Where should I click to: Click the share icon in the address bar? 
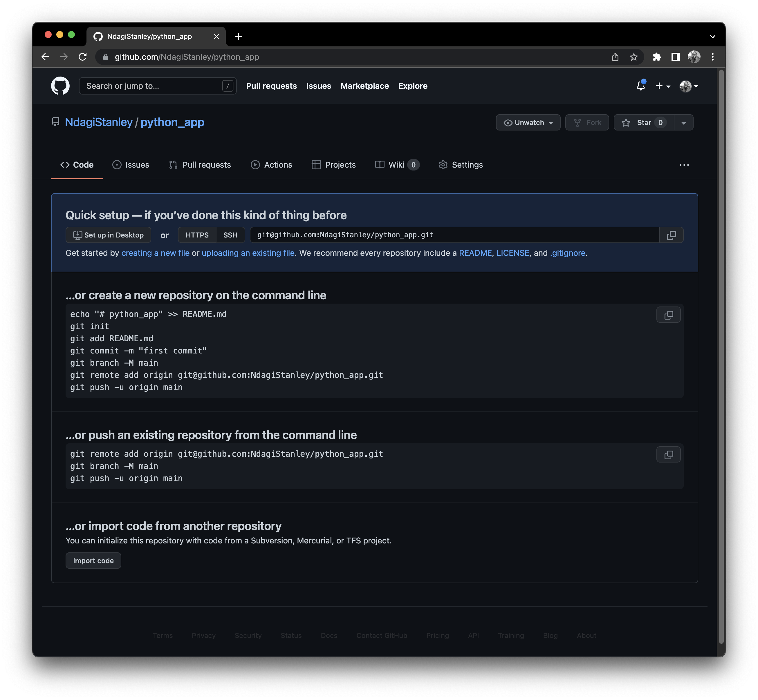tap(615, 57)
